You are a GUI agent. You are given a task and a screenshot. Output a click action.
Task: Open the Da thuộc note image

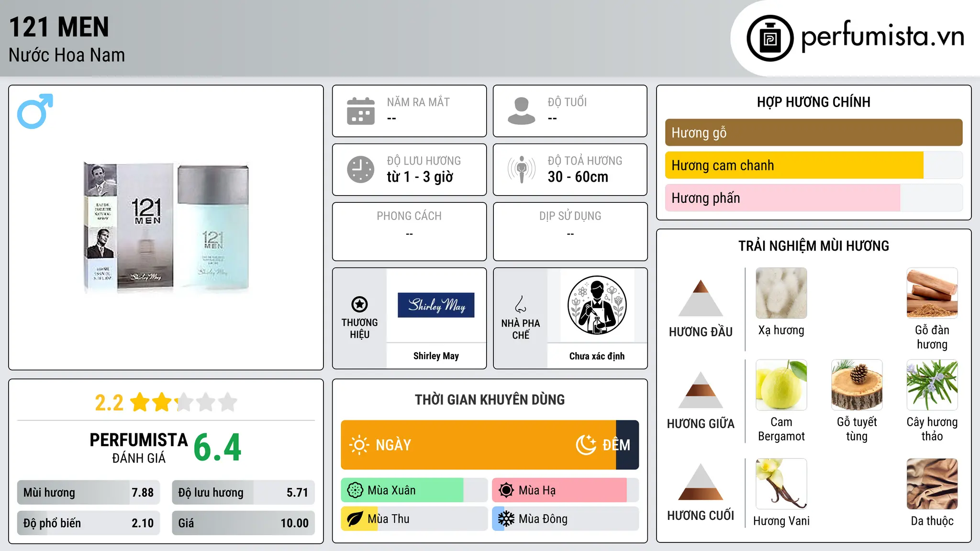coord(932,484)
